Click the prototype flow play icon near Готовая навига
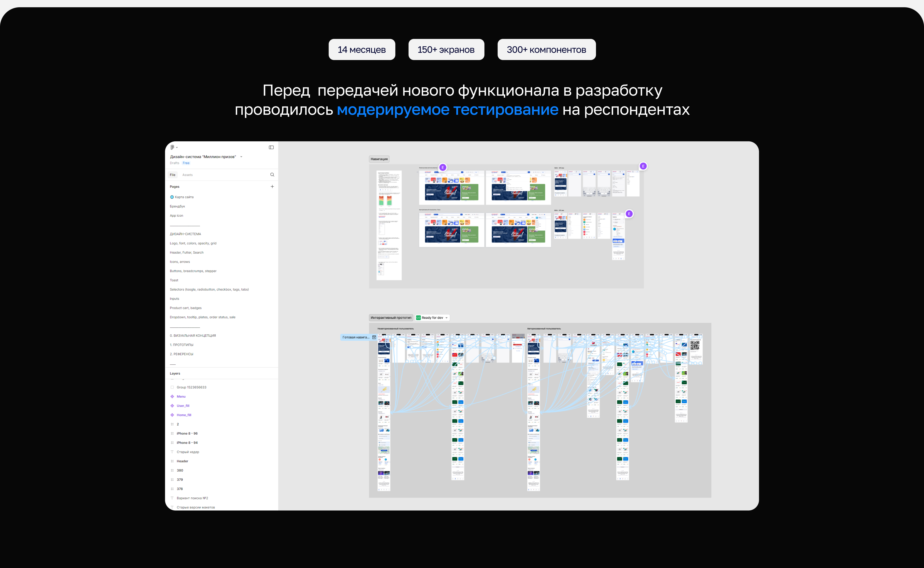This screenshot has height=568, width=924. 374,337
